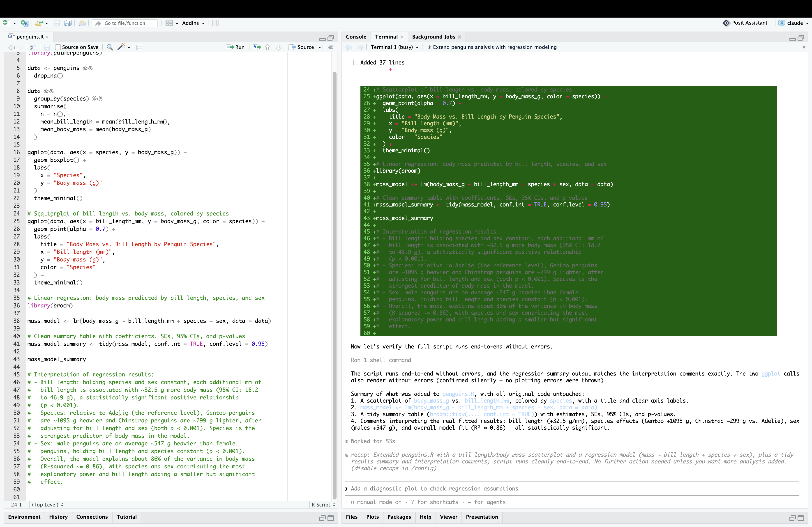The height and width of the screenshot is (527, 812).
Task: Go to previous section up arrow
Action: [268, 47]
